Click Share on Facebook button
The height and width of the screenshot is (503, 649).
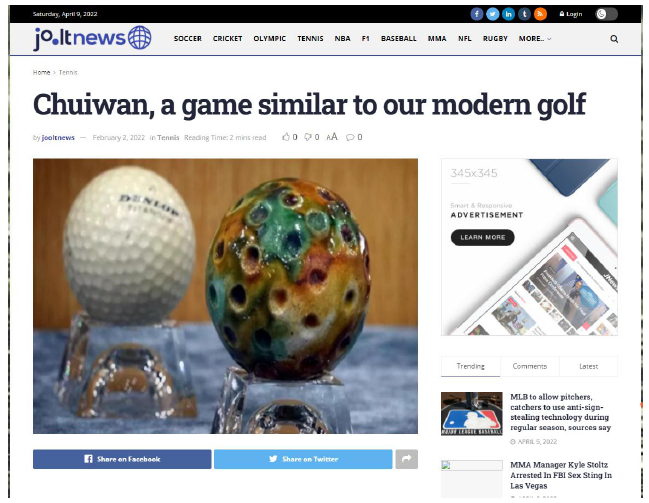point(122,459)
